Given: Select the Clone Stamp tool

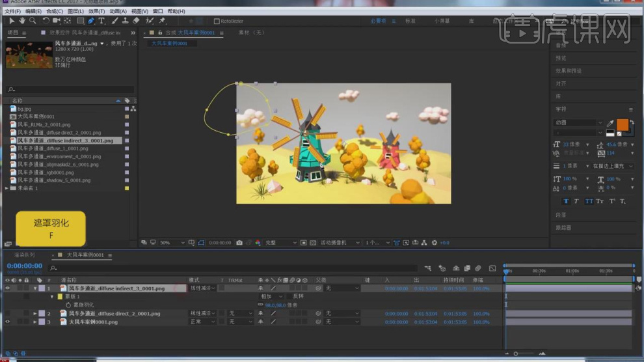Looking at the screenshot, I should [x=125, y=21].
